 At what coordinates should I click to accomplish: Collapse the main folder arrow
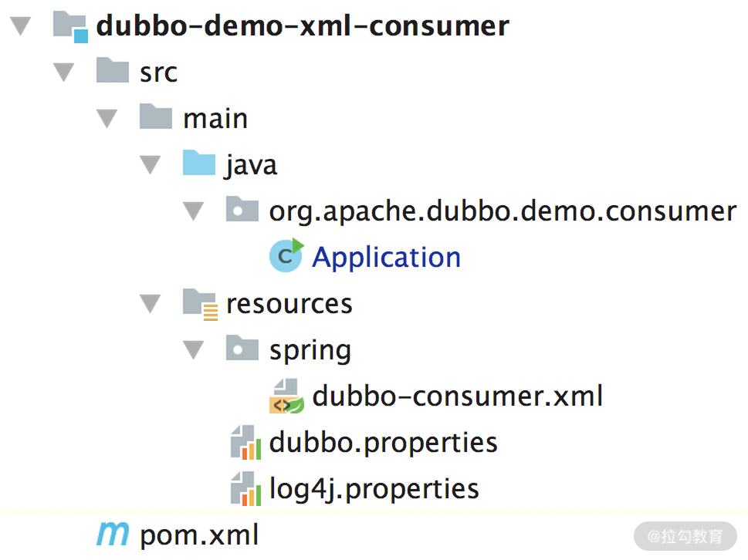click(107, 120)
